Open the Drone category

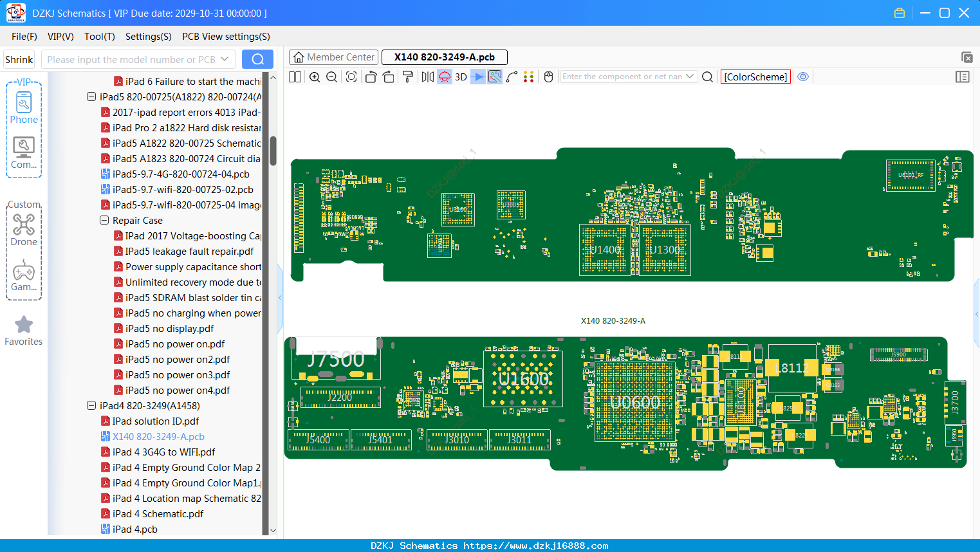24,230
